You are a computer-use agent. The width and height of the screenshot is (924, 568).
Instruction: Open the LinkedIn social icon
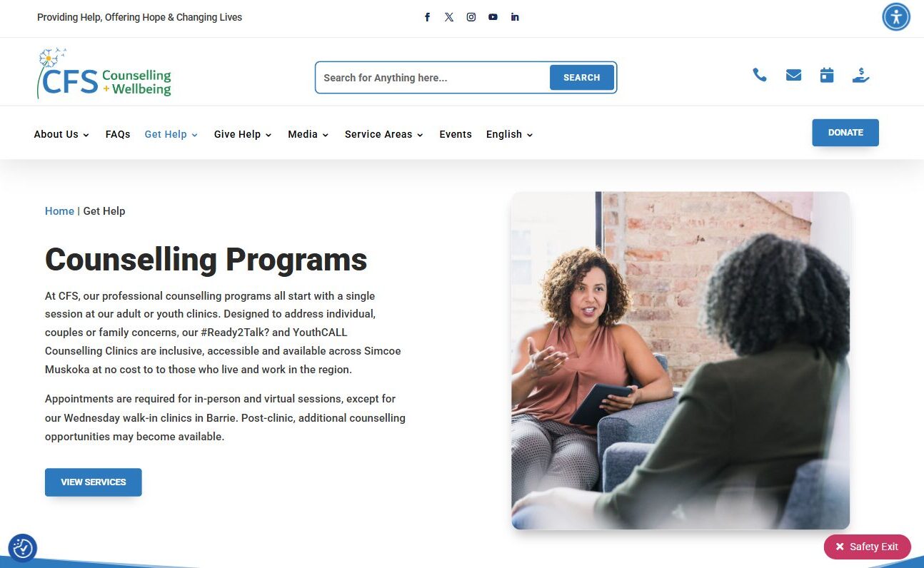pos(515,17)
